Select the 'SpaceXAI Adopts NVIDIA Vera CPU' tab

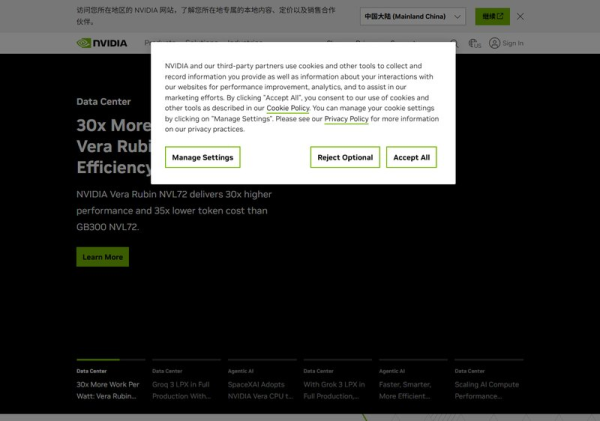click(x=262, y=380)
